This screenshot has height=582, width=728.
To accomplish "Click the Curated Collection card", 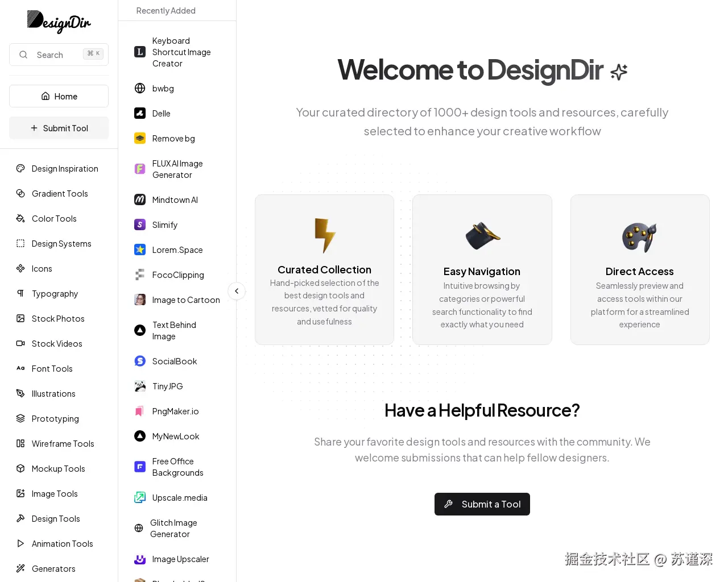I will pos(324,269).
